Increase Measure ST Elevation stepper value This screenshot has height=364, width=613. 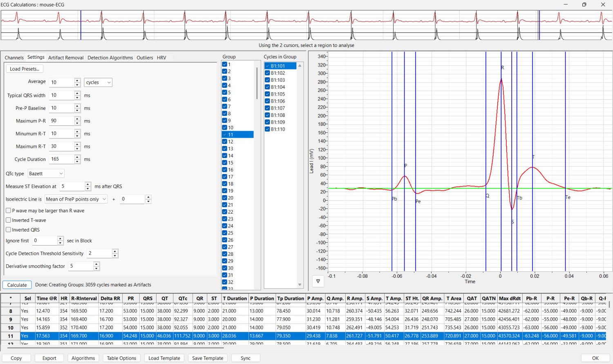tap(88, 184)
